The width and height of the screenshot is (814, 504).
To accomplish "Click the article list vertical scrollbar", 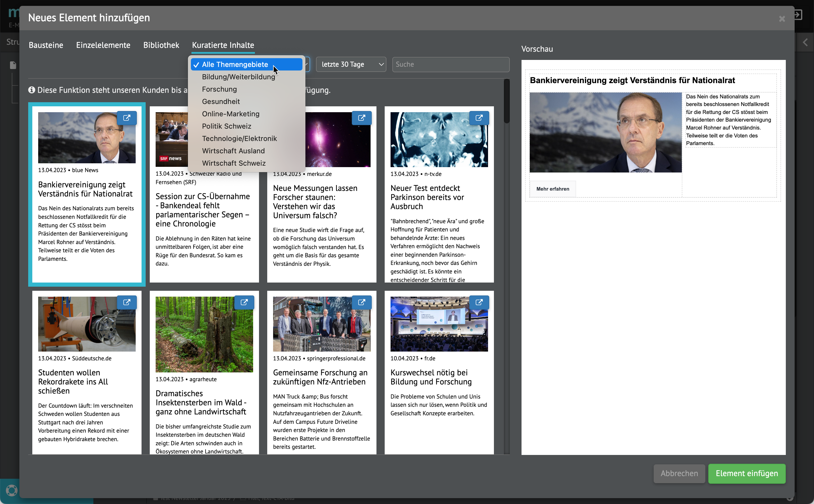I will pyautogui.click(x=507, y=101).
